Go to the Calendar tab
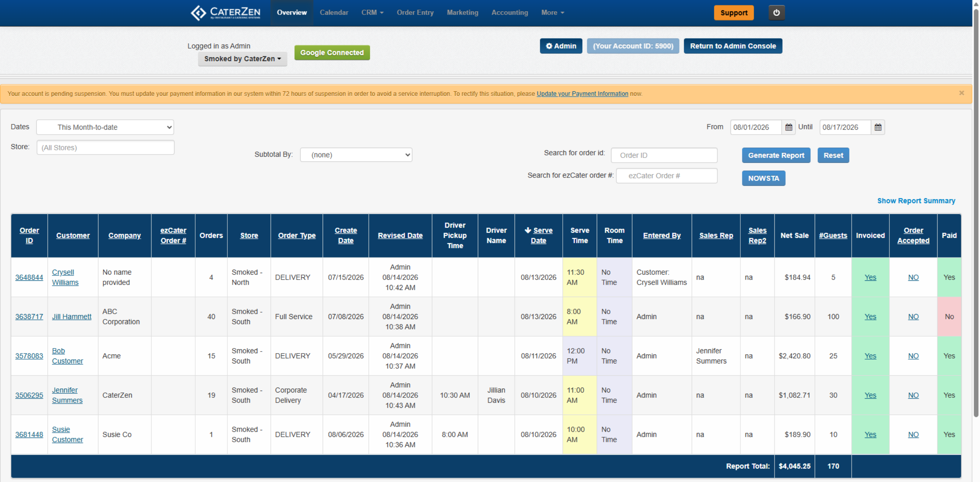This screenshot has height=482, width=980. pyautogui.click(x=334, y=13)
